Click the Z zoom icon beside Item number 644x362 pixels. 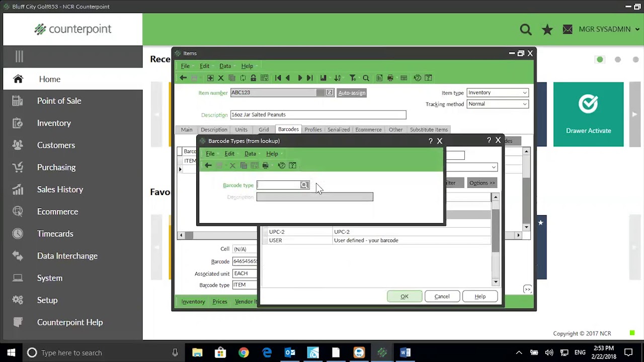coord(330,93)
